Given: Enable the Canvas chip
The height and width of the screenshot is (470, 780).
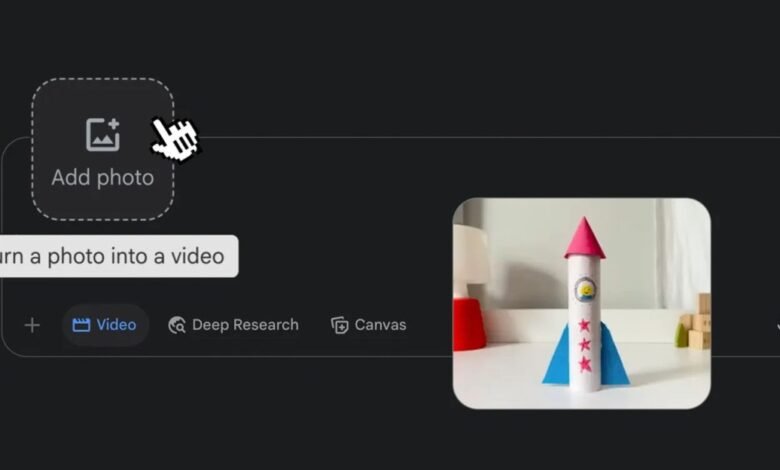Looking at the screenshot, I should 369,325.
